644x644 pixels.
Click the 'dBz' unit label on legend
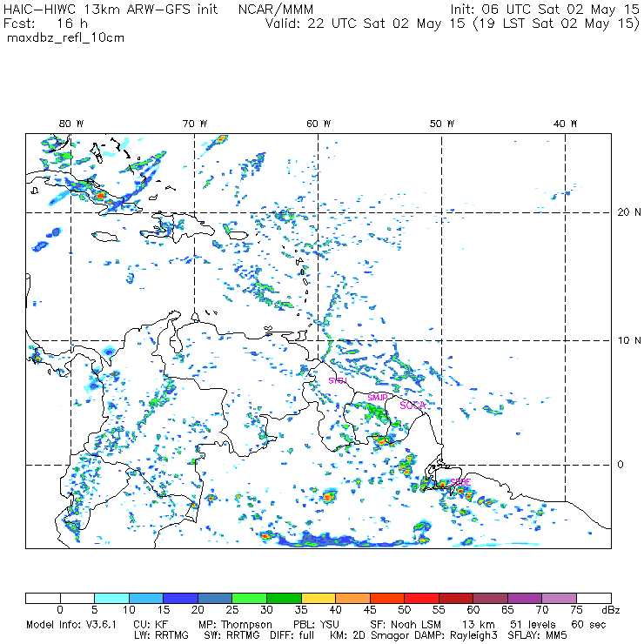[x=610, y=610]
